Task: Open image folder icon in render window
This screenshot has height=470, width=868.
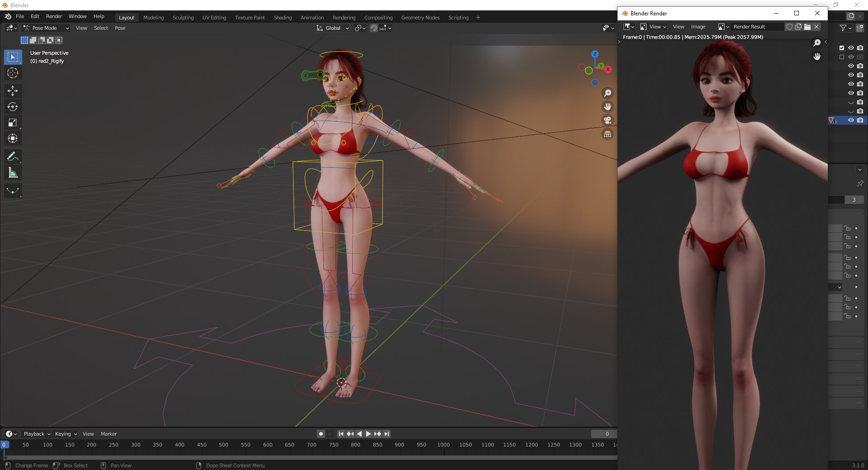Action: click(x=807, y=27)
